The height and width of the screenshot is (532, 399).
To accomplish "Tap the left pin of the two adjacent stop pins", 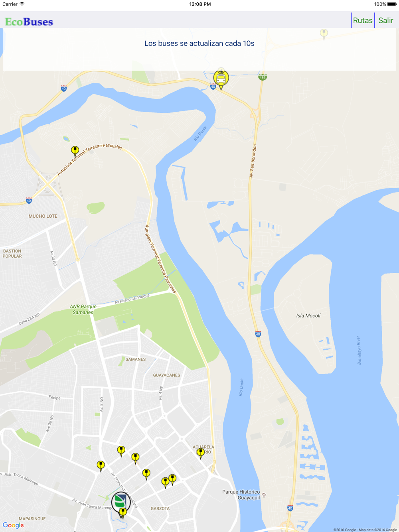I will [165, 483].
